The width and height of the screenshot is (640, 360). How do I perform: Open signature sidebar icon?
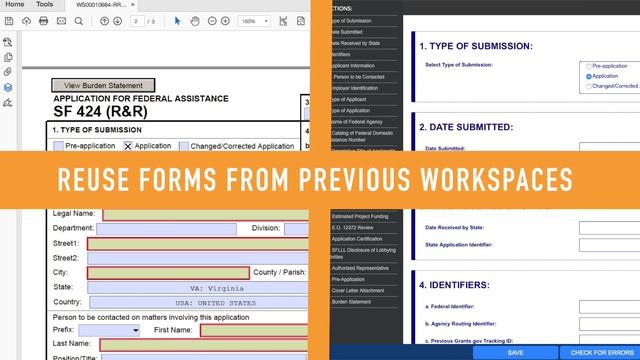click(x=8, y=102)
